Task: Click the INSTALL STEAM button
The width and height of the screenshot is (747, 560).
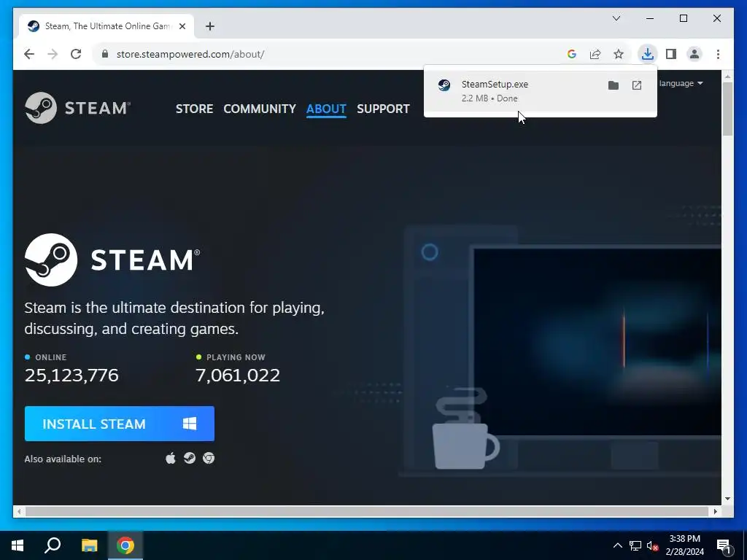Action: pos(120,424)
